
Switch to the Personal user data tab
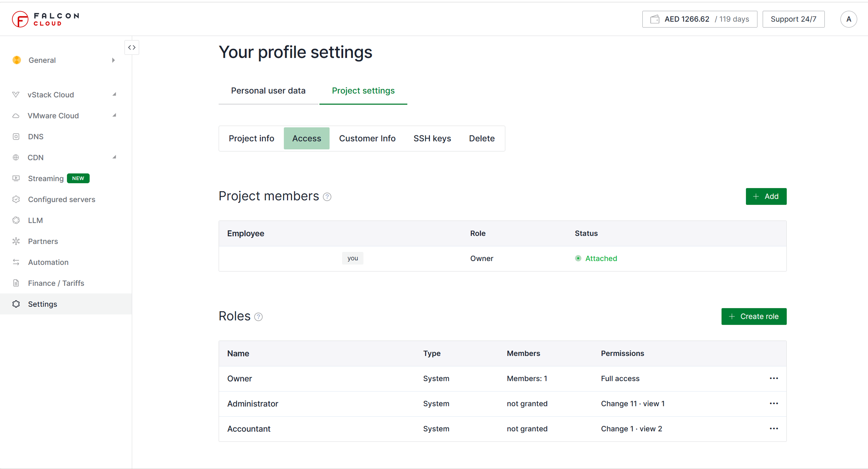(x=268, y=91)
